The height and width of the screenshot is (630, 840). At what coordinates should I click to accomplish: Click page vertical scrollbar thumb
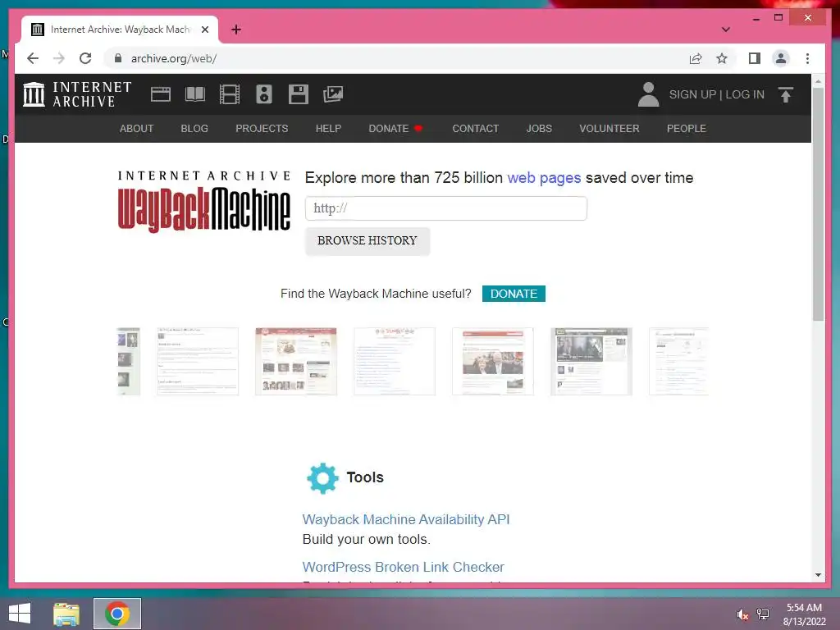(x=818, y=203)
